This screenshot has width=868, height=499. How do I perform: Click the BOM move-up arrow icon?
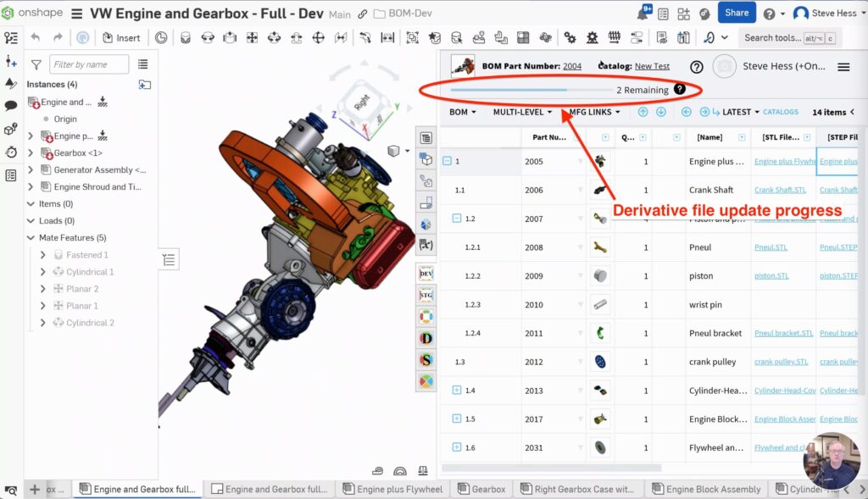[x=643, y=112]
